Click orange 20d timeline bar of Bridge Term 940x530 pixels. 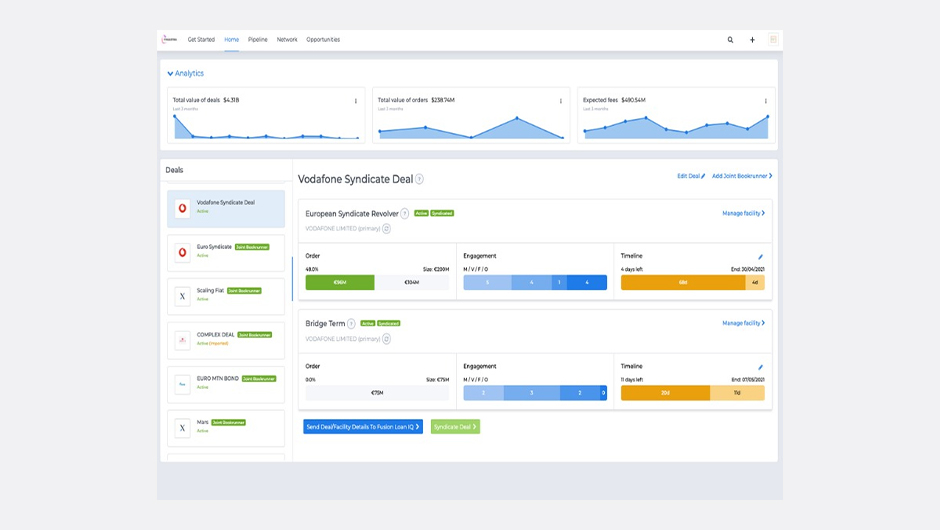pyautogui.click(x=665, y=393)
